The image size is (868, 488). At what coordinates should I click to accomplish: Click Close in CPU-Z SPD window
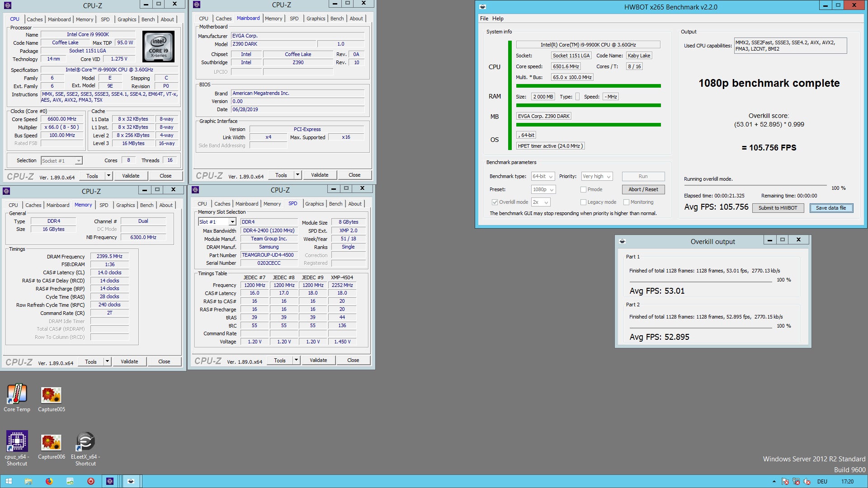(353, 360)
